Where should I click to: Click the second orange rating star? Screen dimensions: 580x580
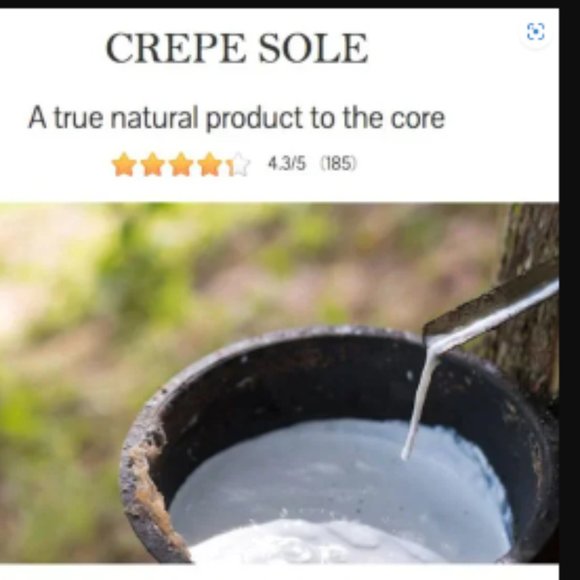click(153, 164)
